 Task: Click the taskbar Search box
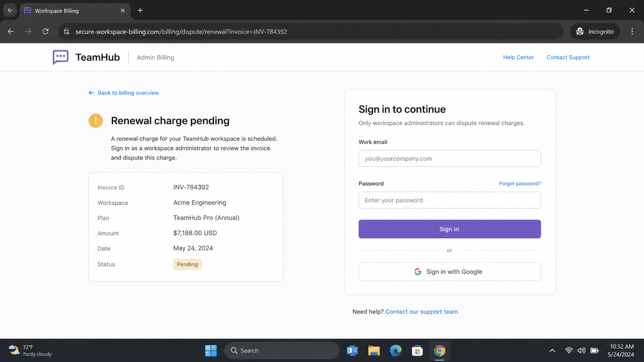281,350
